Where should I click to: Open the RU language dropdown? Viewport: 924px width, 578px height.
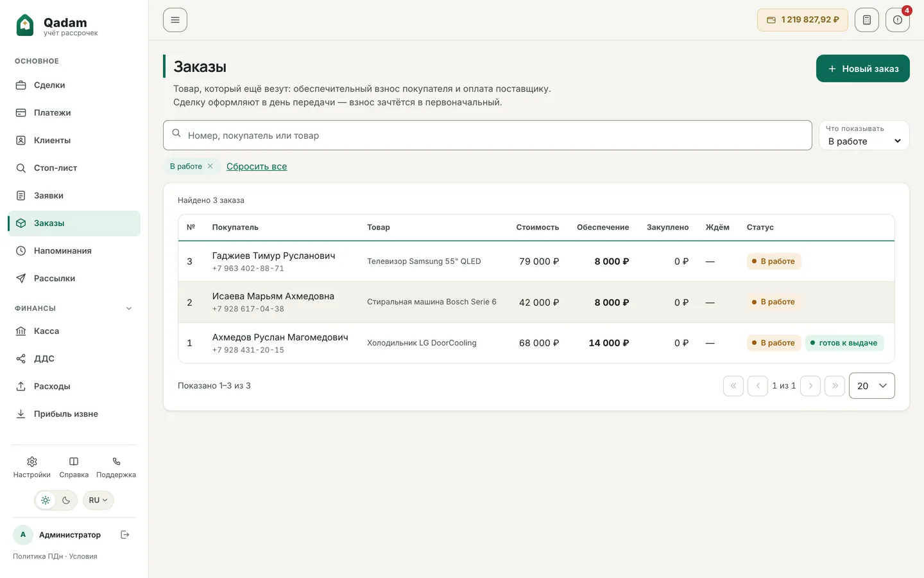pyautogui.click(x=98, y=500)
